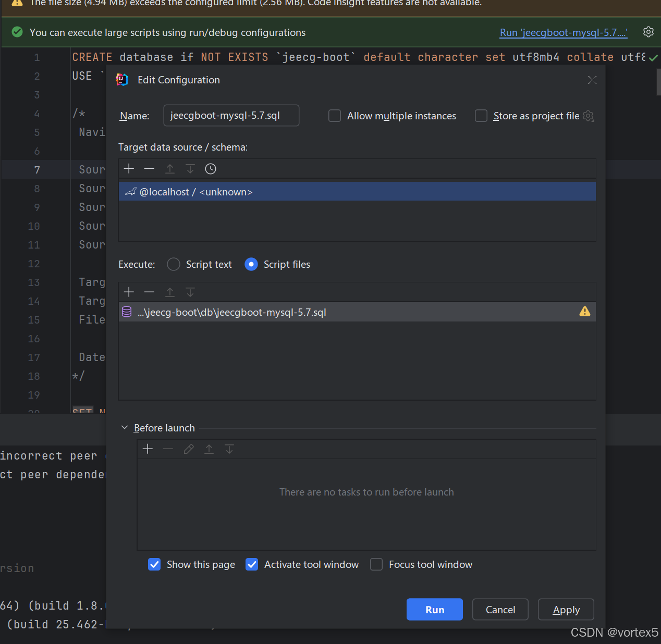
Task: Click the database icon of the script file
Action: (x=127, y=312)
